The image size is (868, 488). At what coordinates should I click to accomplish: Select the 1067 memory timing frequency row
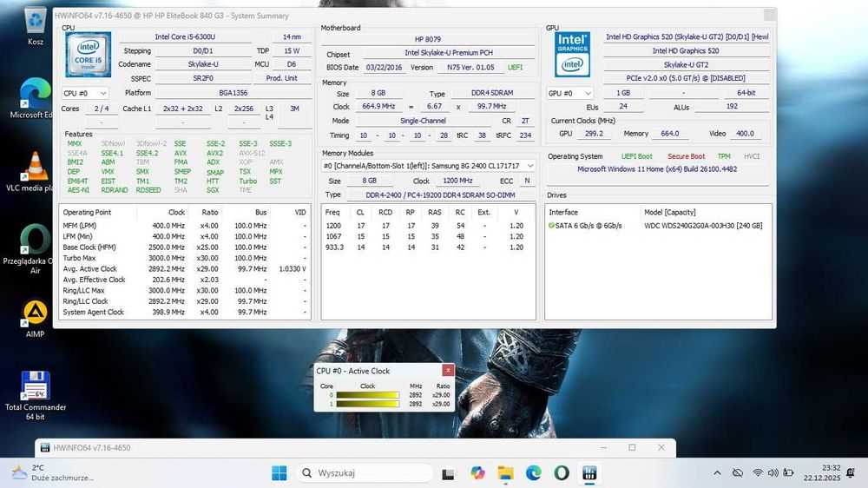click(428, 236)
